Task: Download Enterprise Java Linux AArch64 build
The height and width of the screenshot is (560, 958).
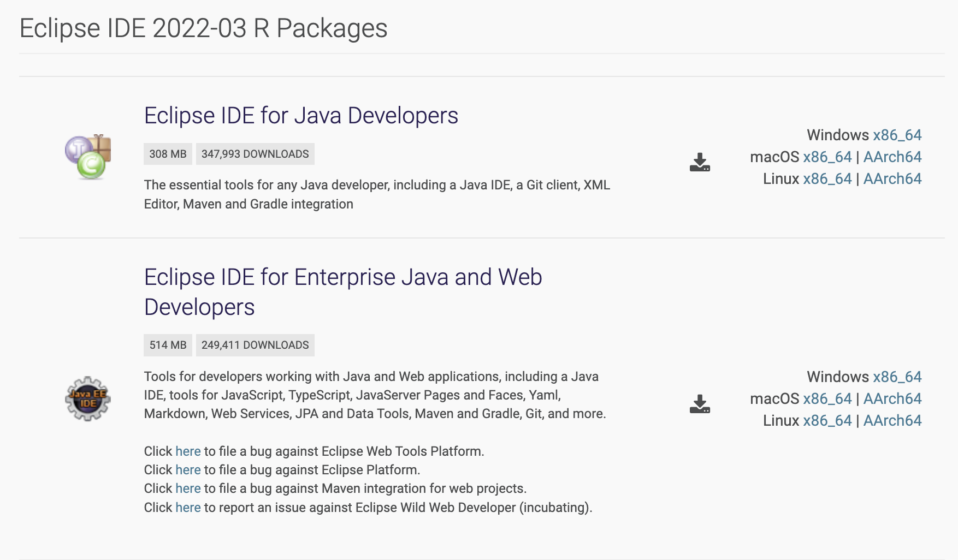Action: (x=892, y=420)
